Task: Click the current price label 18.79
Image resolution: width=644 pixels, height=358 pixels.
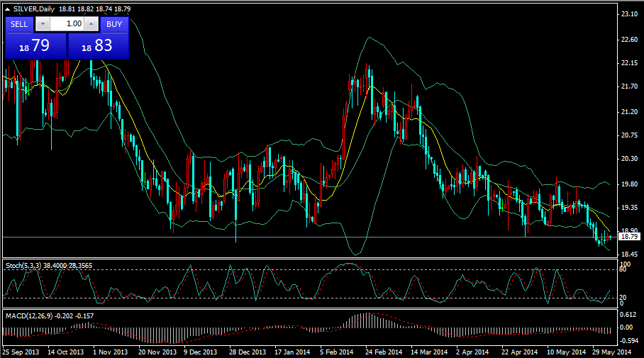Action: pyautogui.click(x=629, y=237)
